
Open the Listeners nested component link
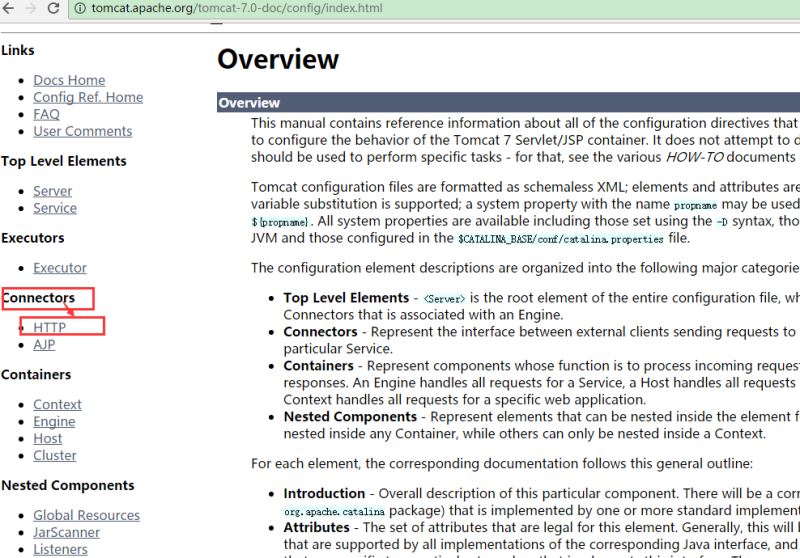click(60, 549)
